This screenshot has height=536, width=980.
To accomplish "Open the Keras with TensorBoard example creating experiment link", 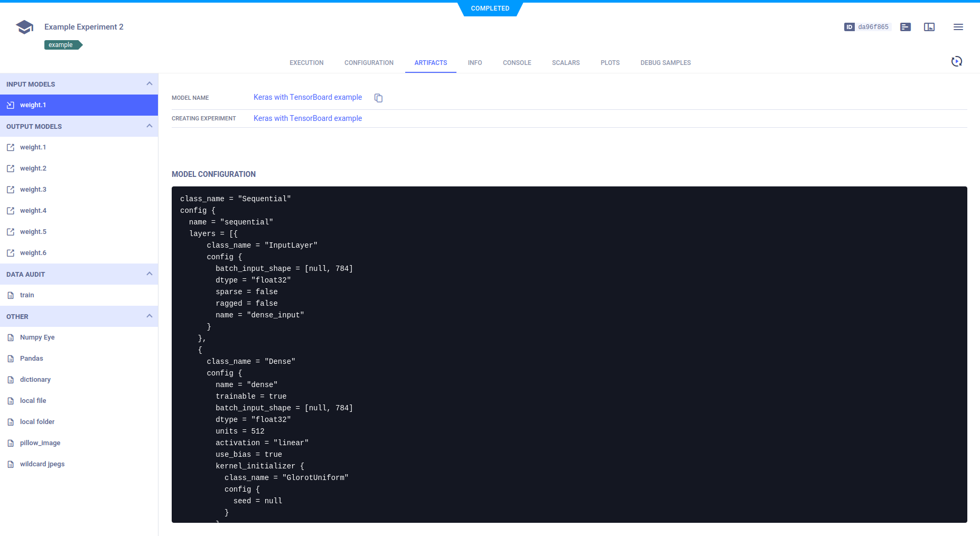I will (307, 118).
